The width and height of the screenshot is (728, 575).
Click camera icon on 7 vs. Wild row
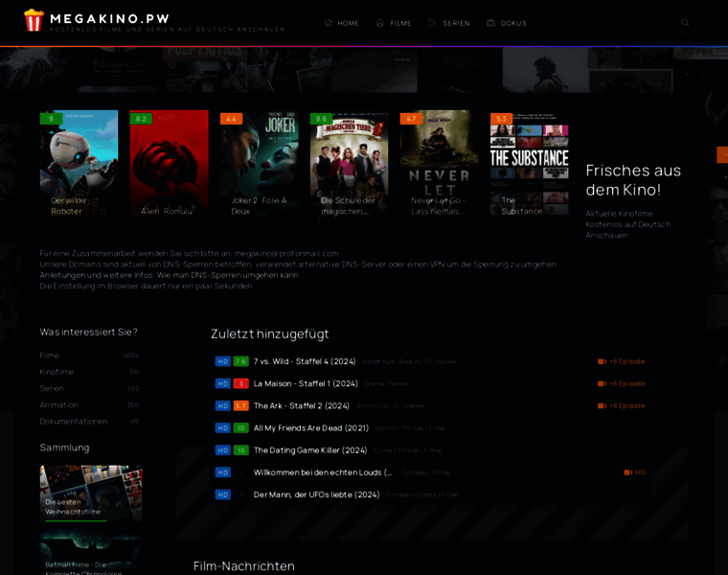[602, 361]
